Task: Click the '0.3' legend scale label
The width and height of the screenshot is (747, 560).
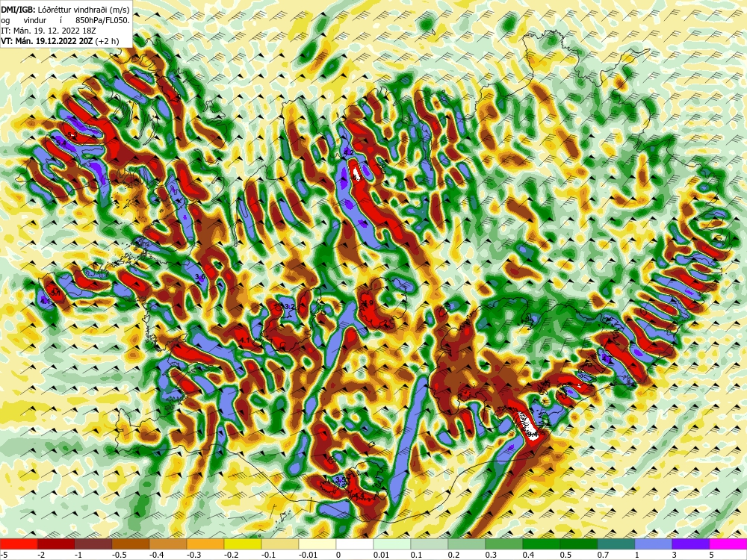Action: tap(492, 554)
